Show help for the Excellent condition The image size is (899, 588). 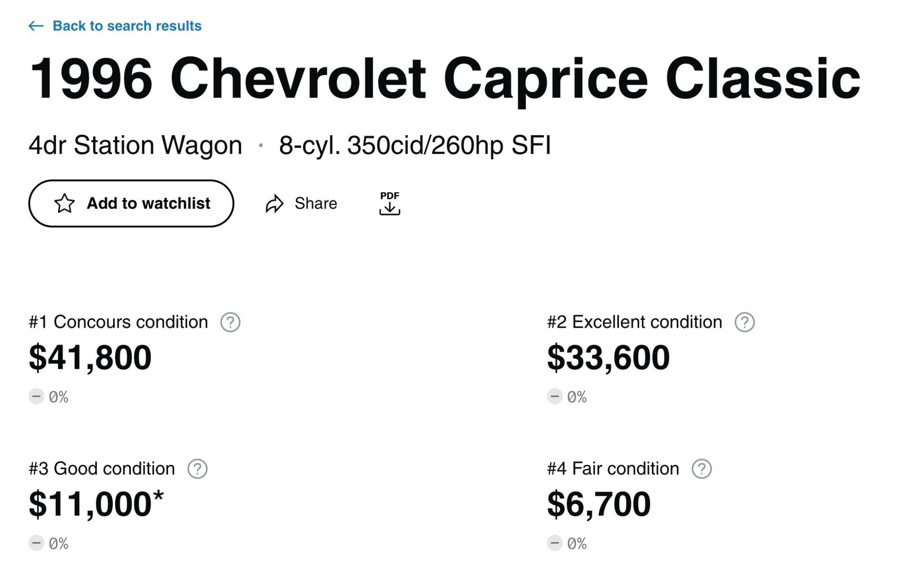coord(744,322)
